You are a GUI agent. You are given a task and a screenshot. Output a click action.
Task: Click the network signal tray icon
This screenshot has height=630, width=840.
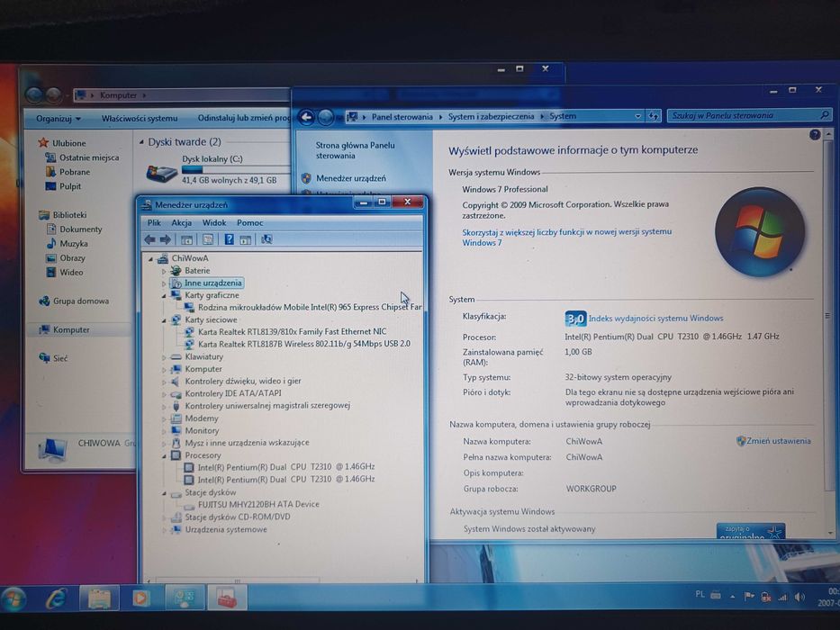click(x=782, y=597)
